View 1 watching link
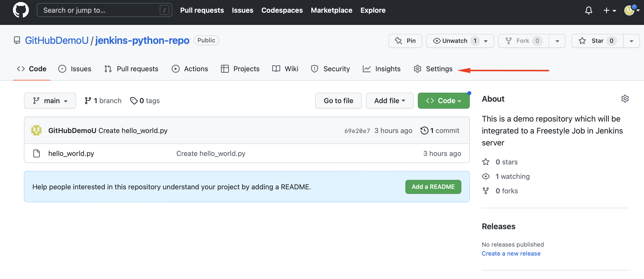 coord(506,176)
